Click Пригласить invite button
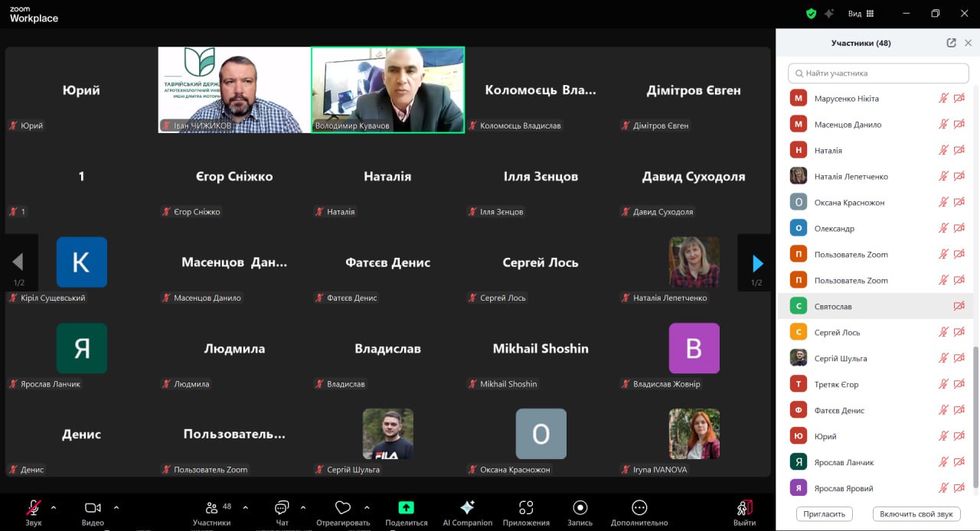The image size is (980, 531). point(825,514)
